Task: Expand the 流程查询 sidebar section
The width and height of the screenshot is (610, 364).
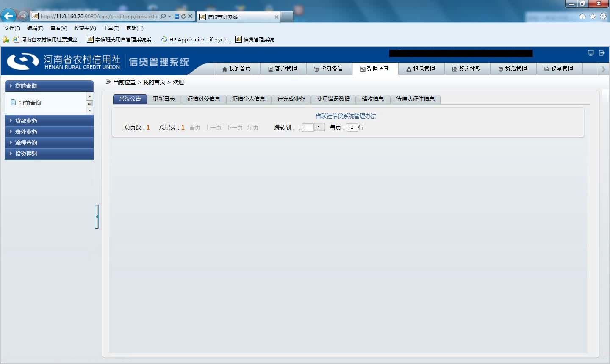Action: point(49,143)
